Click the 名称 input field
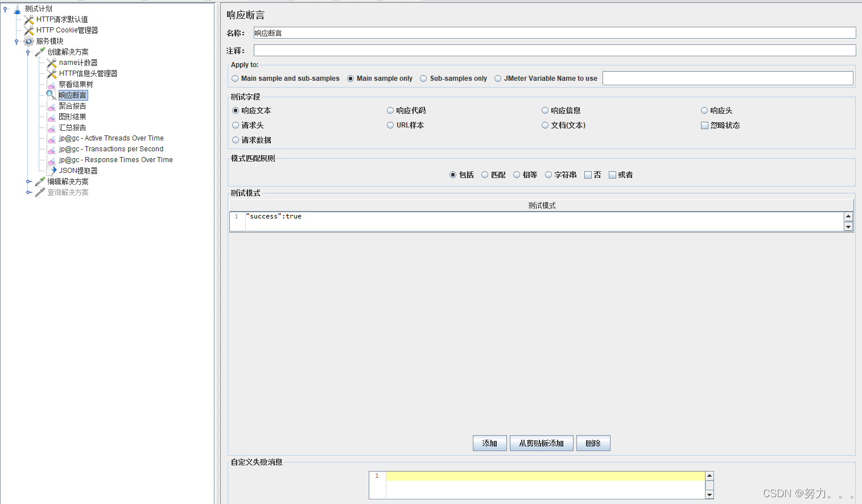 click(554, 33)
